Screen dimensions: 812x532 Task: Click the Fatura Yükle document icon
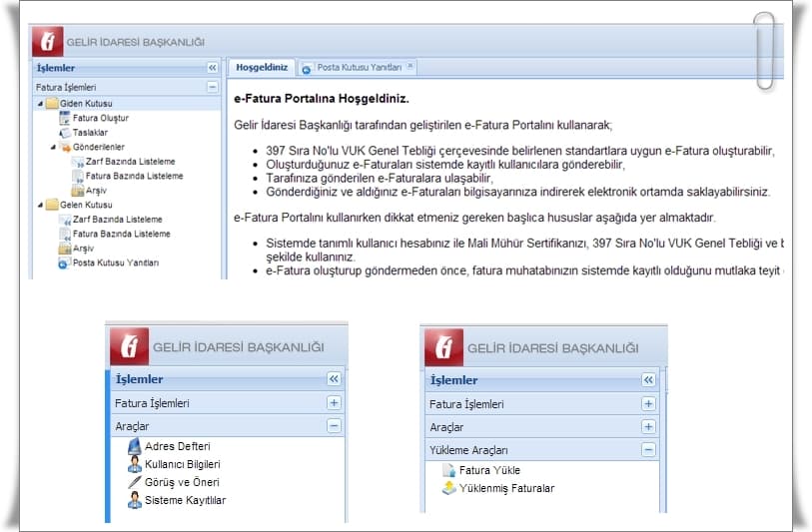[x=448, y=470]
